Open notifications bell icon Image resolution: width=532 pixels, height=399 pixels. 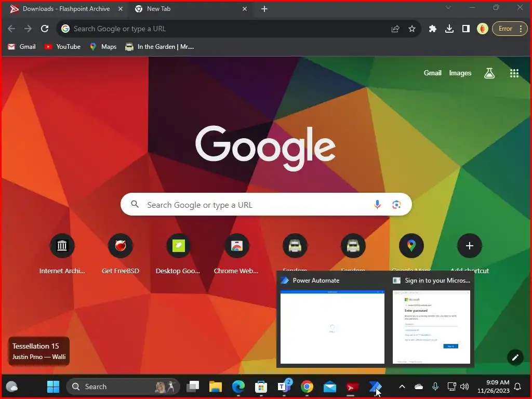pos(518,387)
